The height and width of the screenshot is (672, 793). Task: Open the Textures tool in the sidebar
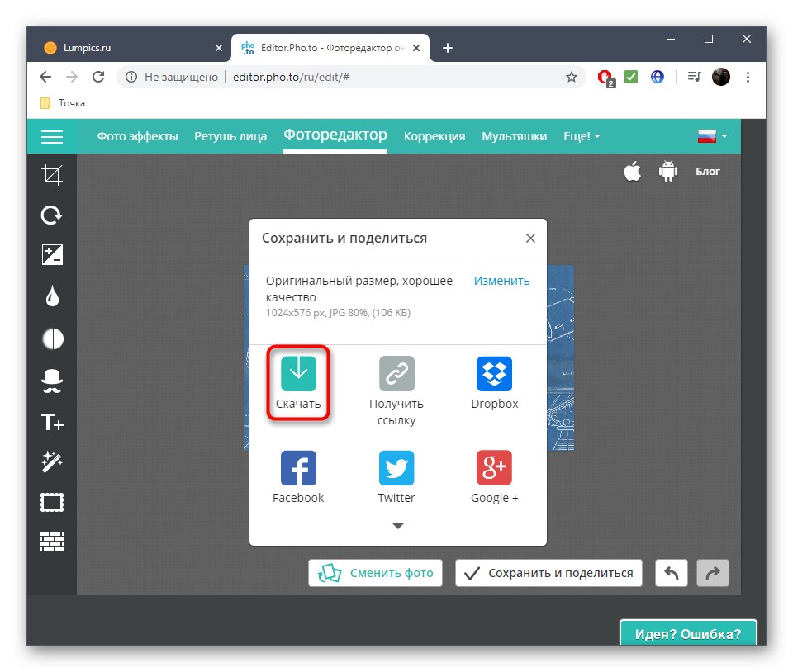[x=51, y=541]
